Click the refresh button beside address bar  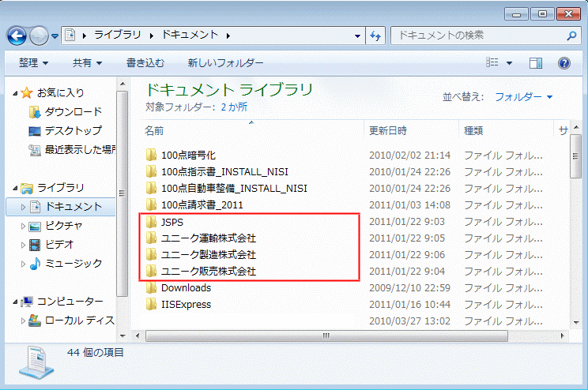point(376,36)
